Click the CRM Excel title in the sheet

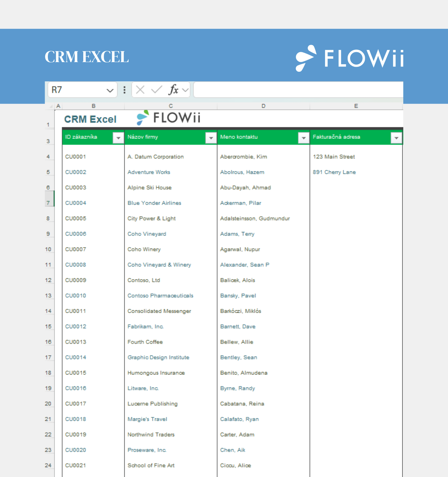point(90,119)
